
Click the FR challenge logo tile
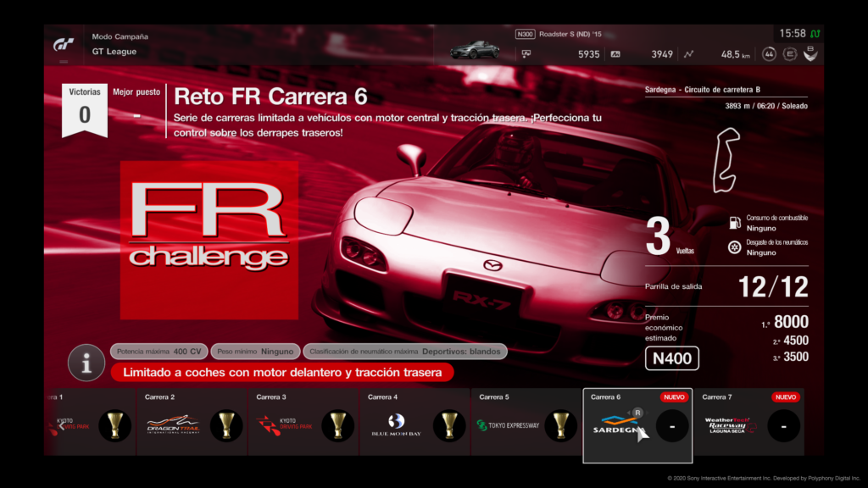coord(209,240)
